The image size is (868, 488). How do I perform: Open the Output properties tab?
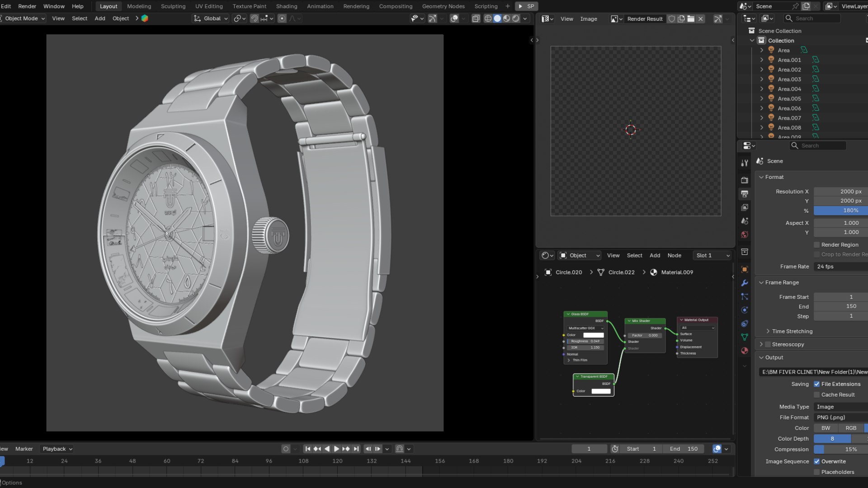(x=745, y=194)
